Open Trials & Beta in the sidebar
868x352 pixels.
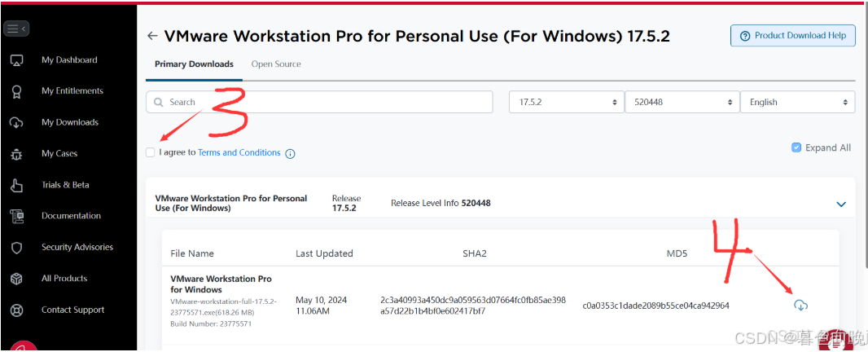(x=65, y=185)
